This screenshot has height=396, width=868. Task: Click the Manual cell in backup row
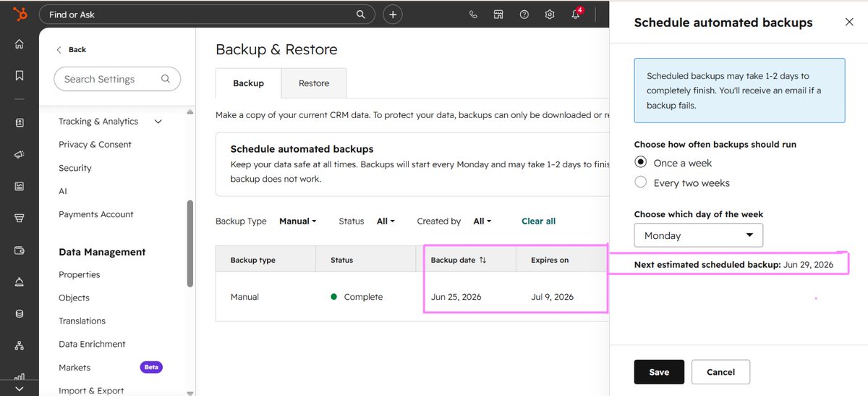[244, 297]
